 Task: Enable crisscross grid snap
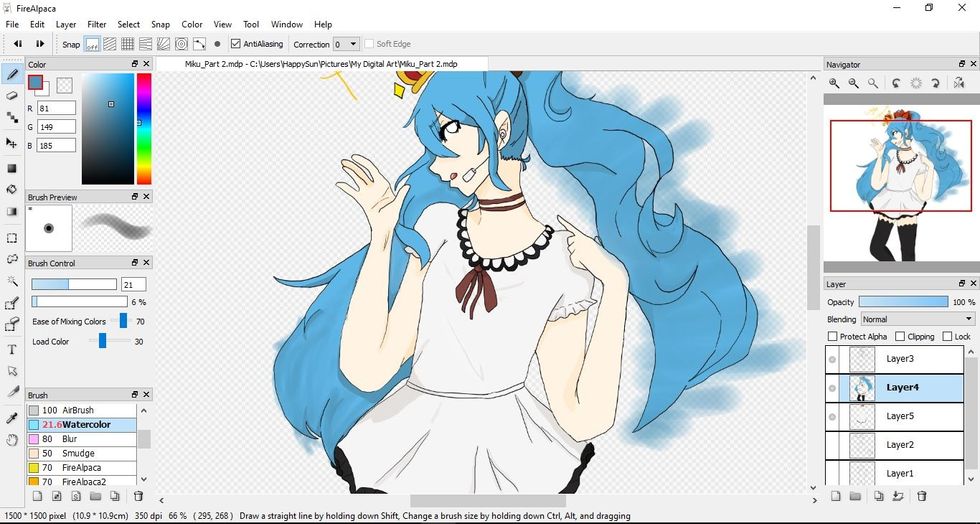click(128, 44)
